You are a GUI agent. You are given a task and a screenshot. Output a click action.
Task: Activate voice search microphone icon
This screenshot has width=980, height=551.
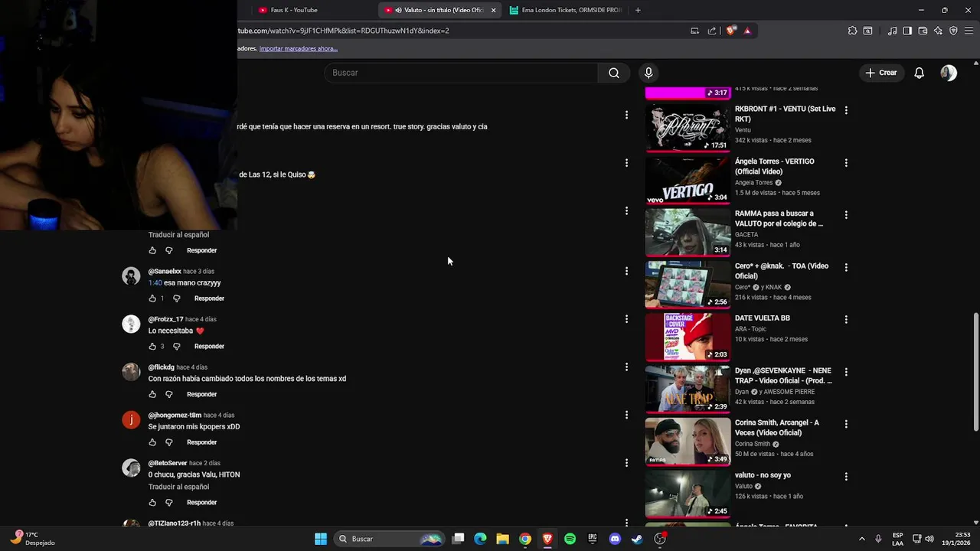pos(648,73)
